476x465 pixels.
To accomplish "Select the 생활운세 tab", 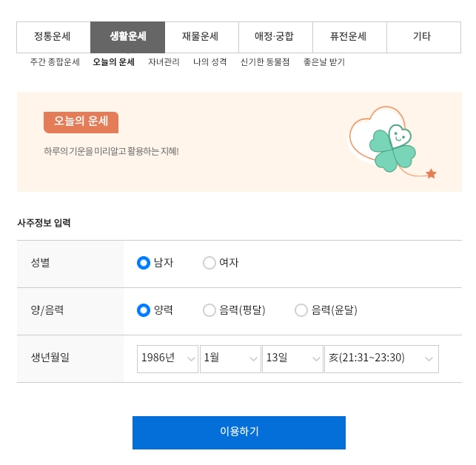I will (128, 37).
